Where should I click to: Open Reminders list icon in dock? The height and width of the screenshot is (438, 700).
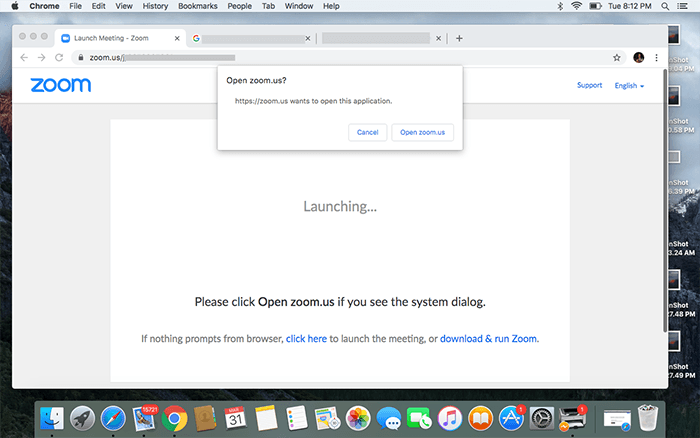coord(297,419)
